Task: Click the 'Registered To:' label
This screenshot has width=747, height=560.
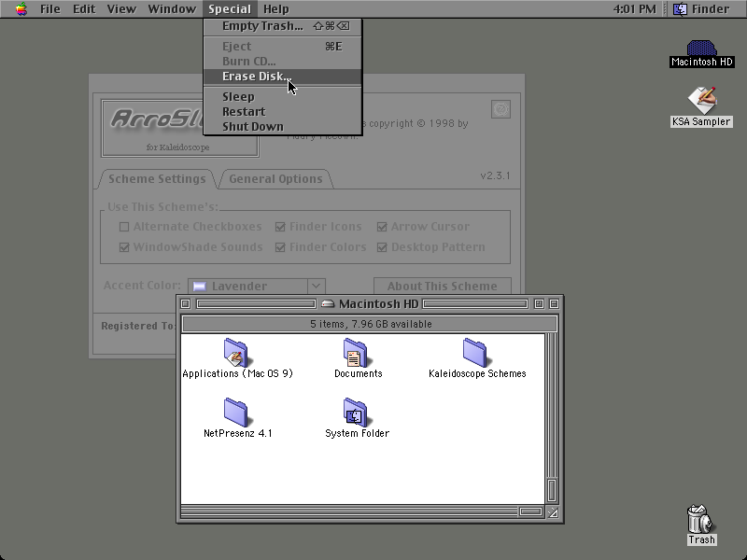Action: (x=137, y=326)
